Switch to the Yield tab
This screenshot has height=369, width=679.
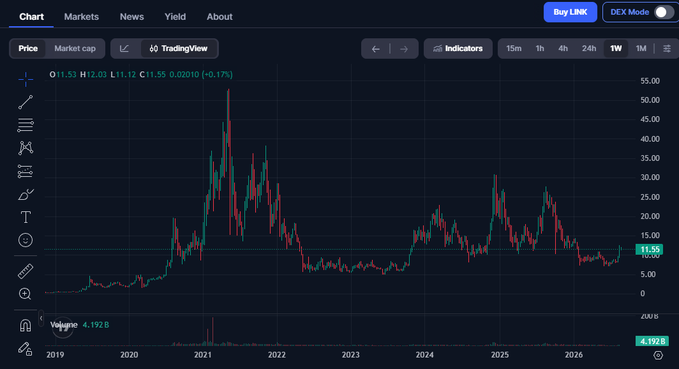pyautogui.click(x=175, y=16)
